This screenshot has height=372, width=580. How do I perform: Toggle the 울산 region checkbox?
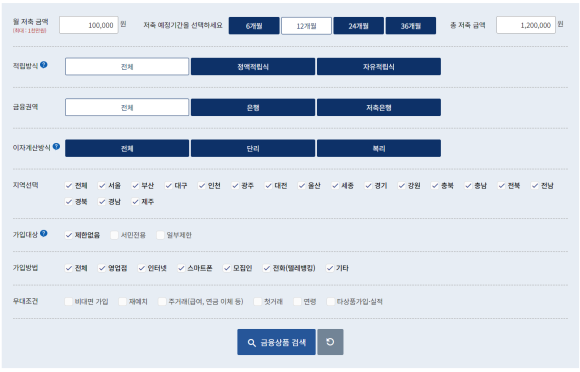click(302, 186)
